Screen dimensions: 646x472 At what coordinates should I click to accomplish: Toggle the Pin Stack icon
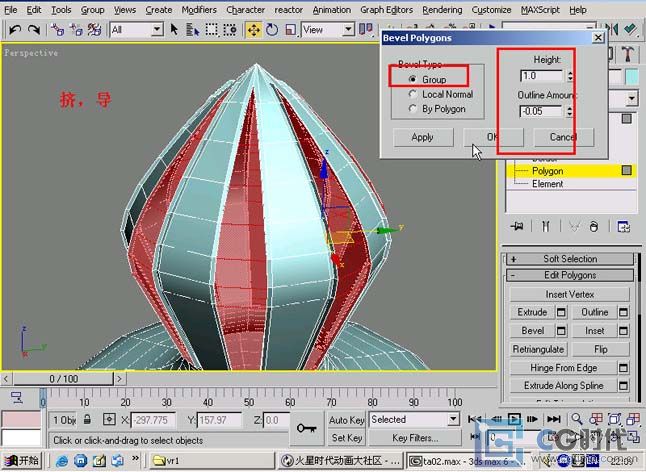[x=517, y=227]
